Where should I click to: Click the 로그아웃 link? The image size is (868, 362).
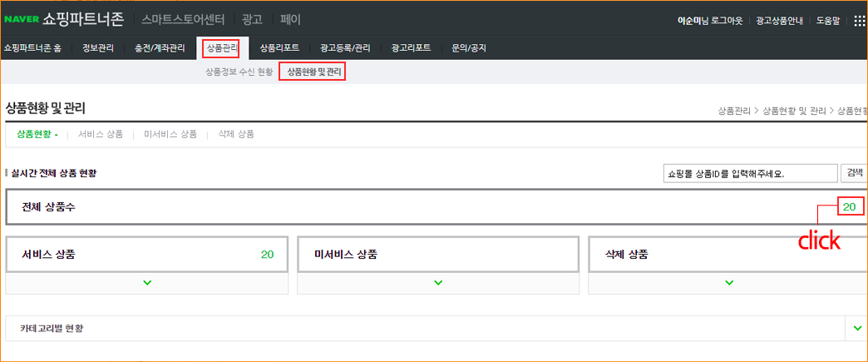click(x=727, y=21)
